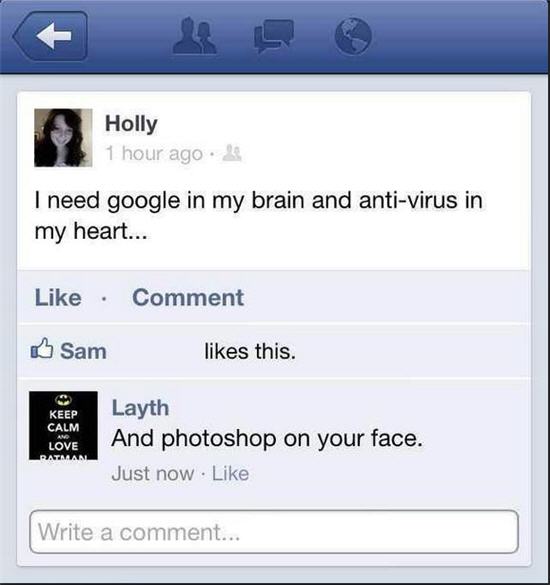Screen dimensions: 550x585
Task: Open Holly's profile picture
Action: pos(63,138)
